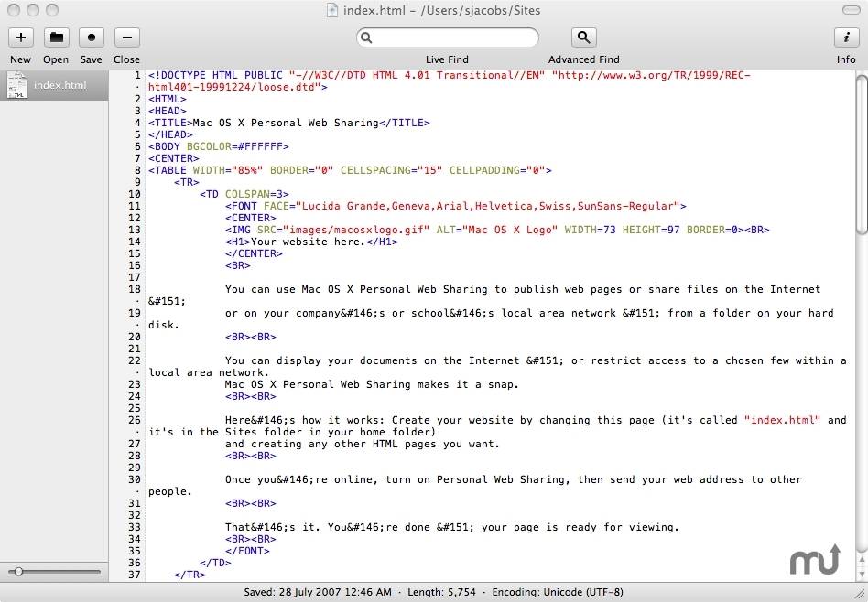Screen dimensions: 868x602
Task: Click the BGCOLOR=#FFFFFF attribute
Action: pyautogui.click(x=234, y=146)
